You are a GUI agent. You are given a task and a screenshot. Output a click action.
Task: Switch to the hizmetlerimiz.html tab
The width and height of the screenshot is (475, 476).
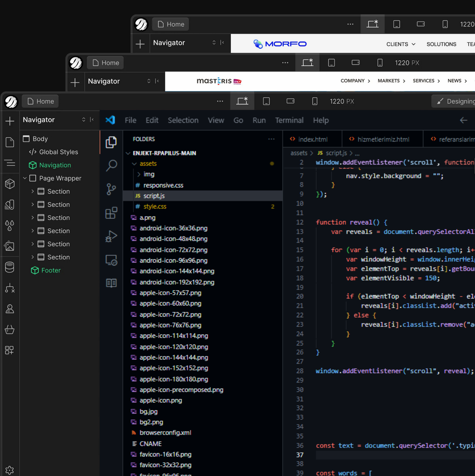pos(383,139)
